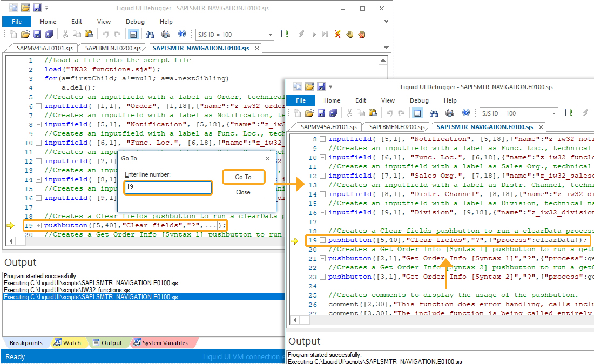The height and width of the screenshot is (364, 594).
Task: Click Save icon in back window toolbar
Action: point(37,35)
